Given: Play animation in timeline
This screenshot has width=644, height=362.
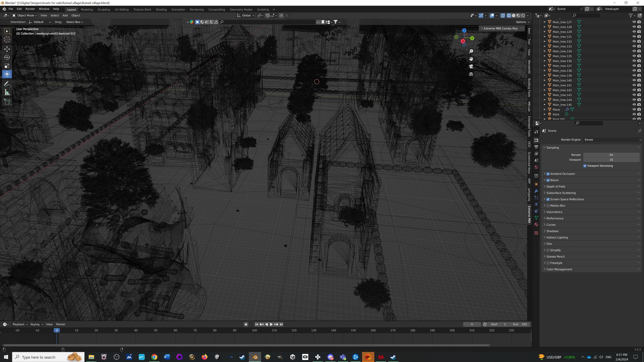Looking at the screenshot, I should click(x=271, y=324).
